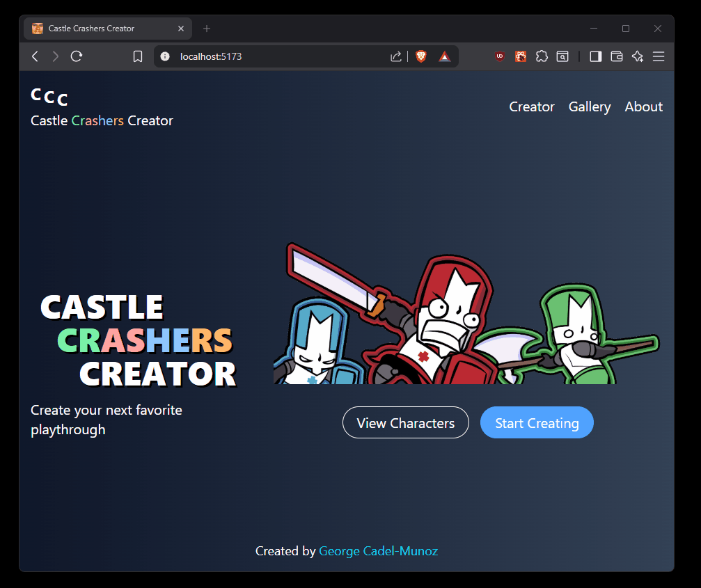701x588 pixels.
Task: Select the Castle Crashers Creator tab
Action: tap(90, 28)
